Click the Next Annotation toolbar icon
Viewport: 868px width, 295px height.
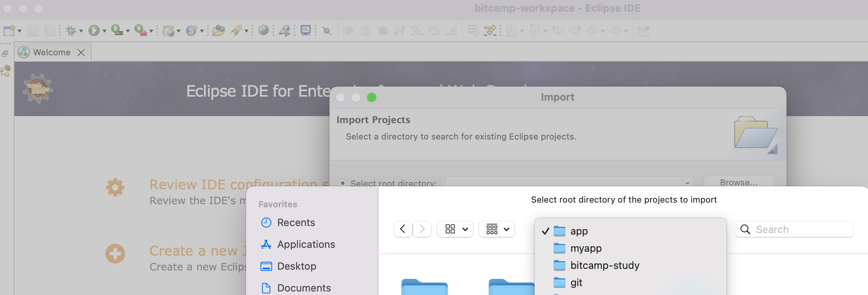pos(511,30)
